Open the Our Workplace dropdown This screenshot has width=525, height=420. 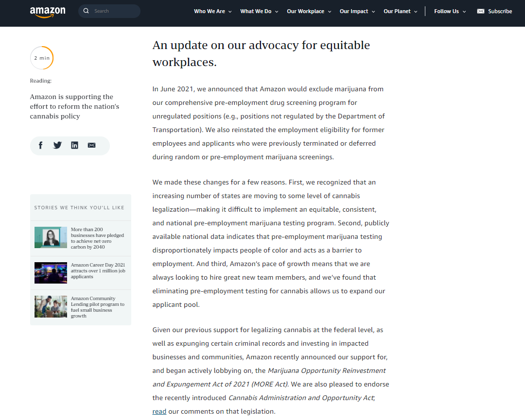[x=309, y=11]
